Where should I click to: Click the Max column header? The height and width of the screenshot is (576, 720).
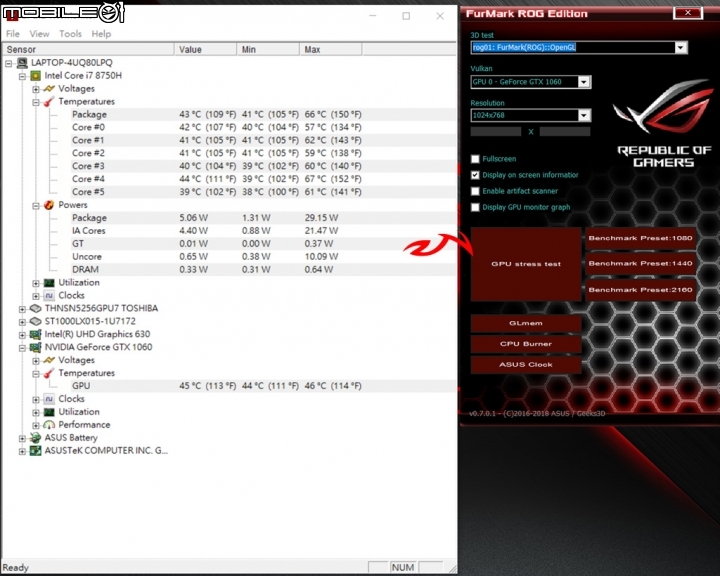tap(331, 49)
